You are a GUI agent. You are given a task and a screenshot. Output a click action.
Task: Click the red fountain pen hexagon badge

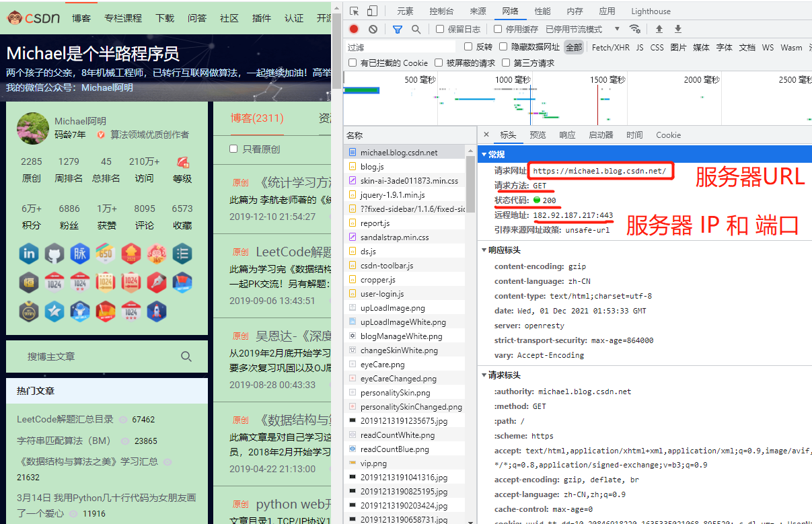coord(157,283)
